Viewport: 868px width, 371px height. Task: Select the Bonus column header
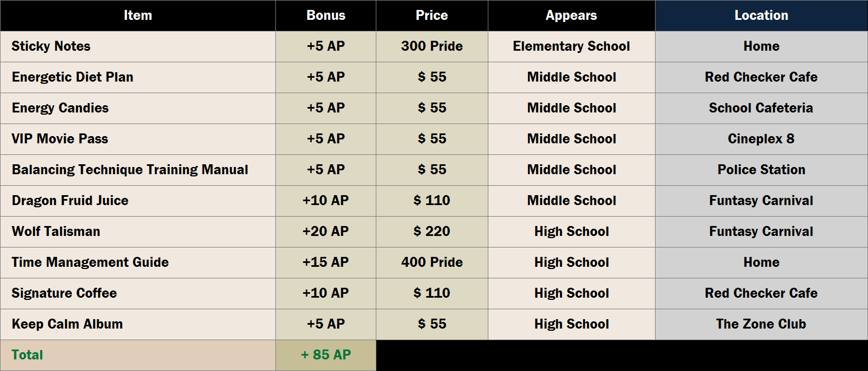point(326,15)
